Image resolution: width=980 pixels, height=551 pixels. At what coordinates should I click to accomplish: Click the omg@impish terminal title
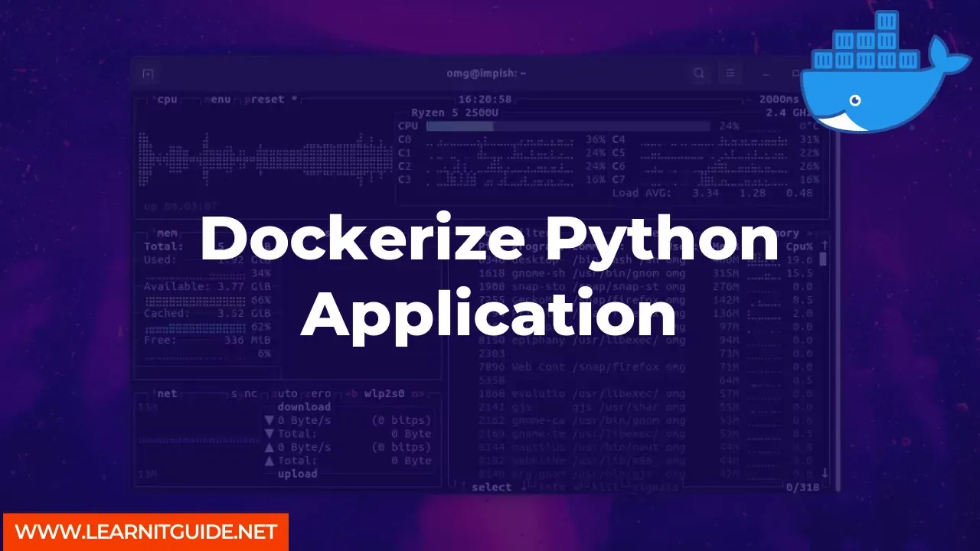pos(486,73)
